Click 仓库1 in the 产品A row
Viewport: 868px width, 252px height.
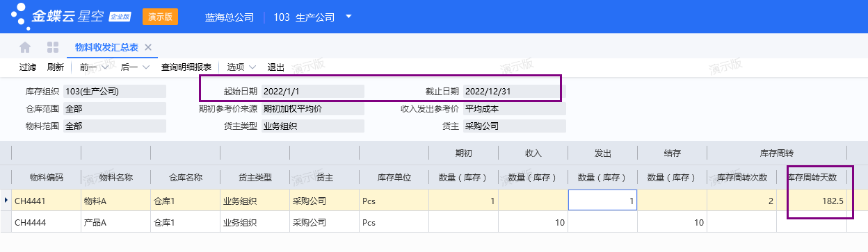coord(186,223)
